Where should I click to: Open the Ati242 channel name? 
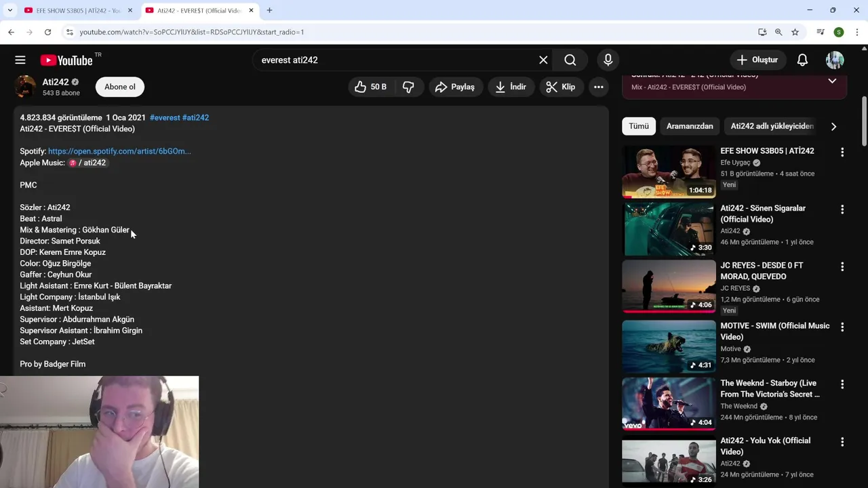click(x=56, y=82)
